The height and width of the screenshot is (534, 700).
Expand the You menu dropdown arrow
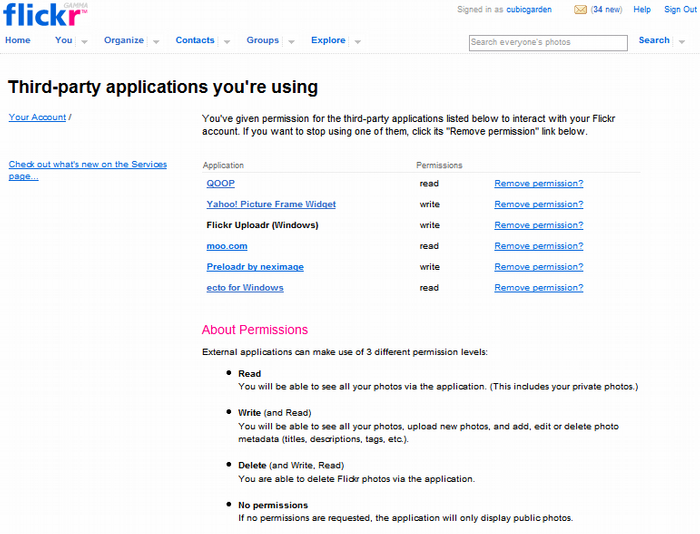click(84, 42)
